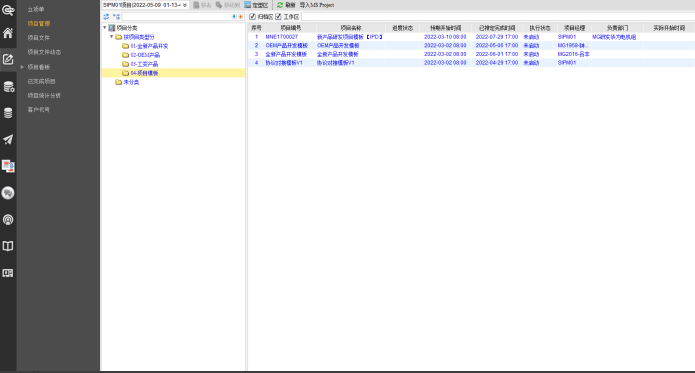Screen dimensions: 695x373
Task: Collapse the 项目分类 root tree node
Action: click(x=105, y=27)
